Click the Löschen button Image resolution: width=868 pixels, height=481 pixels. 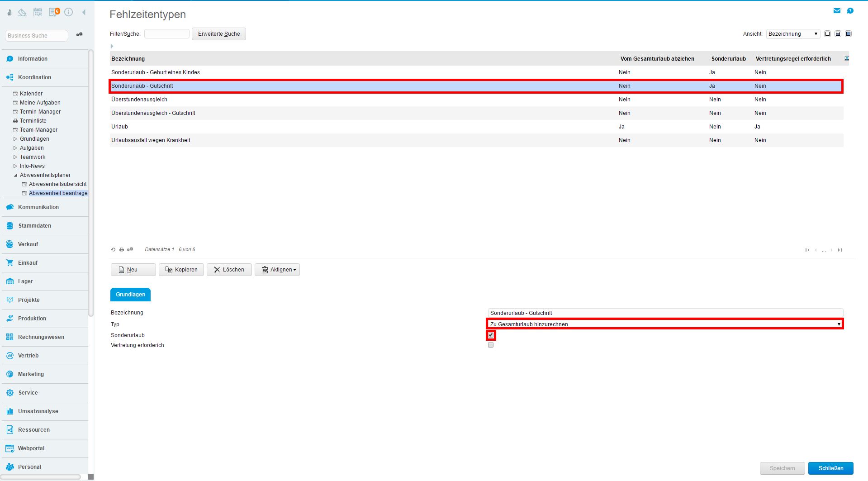229,270
